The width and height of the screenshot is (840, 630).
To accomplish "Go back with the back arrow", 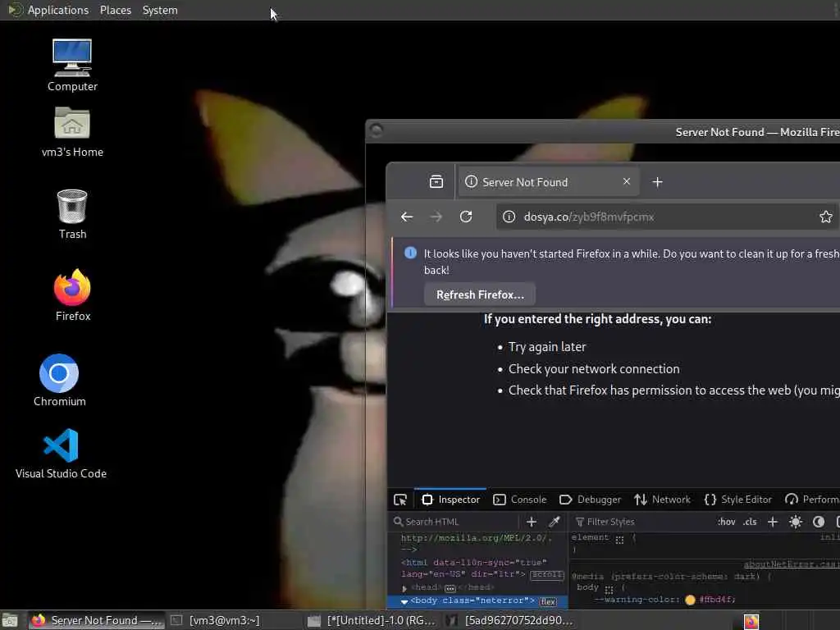I will (x=407, y=217).
